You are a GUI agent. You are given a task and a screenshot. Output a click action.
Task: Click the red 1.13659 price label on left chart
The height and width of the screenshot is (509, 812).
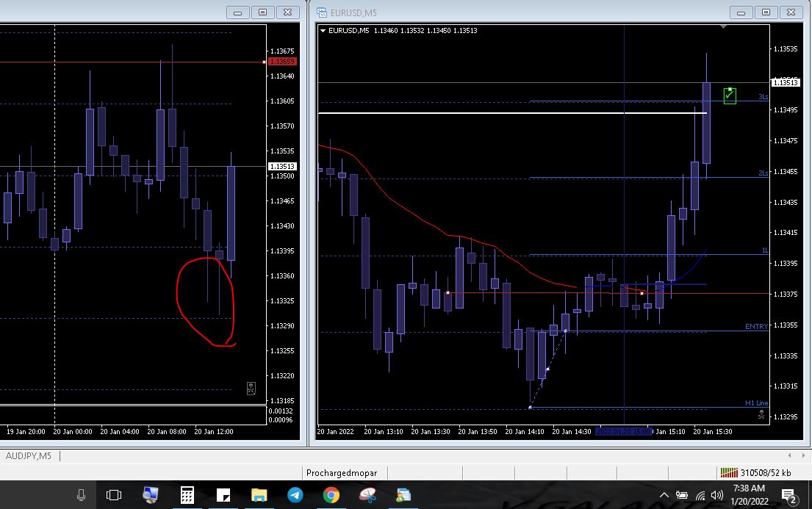pyautogui.click(x=282, y=62)
